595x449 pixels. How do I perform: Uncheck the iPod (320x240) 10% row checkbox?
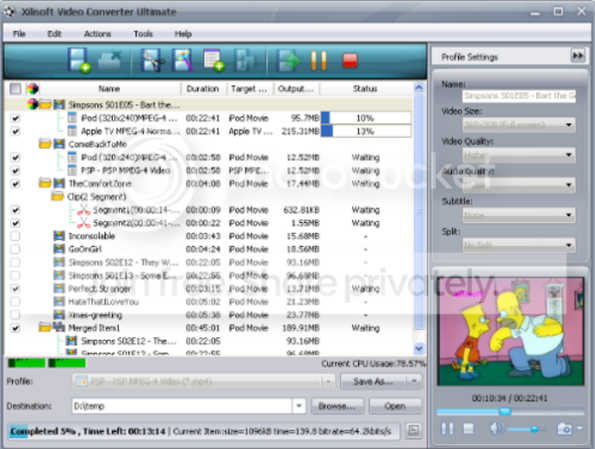[15, 118]
